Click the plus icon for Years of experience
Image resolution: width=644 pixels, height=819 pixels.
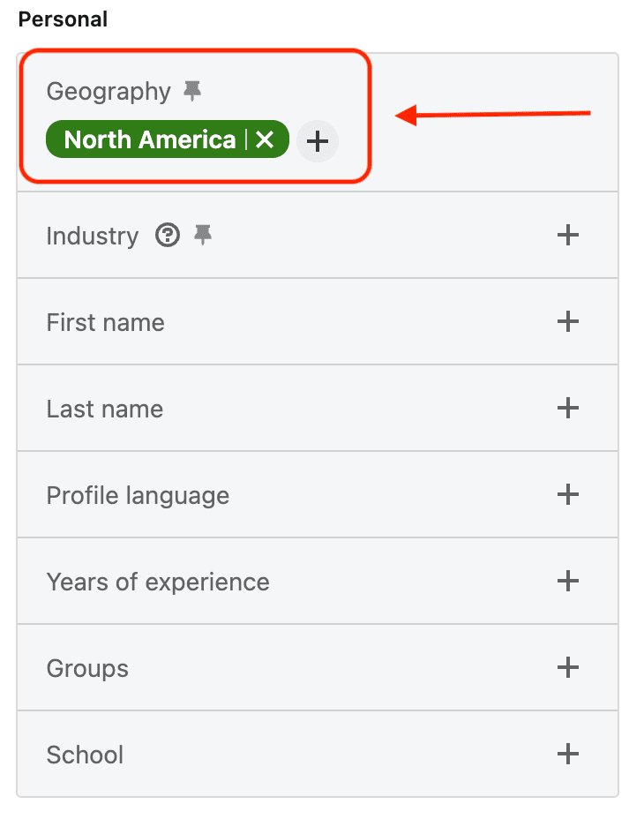point(568,582)
